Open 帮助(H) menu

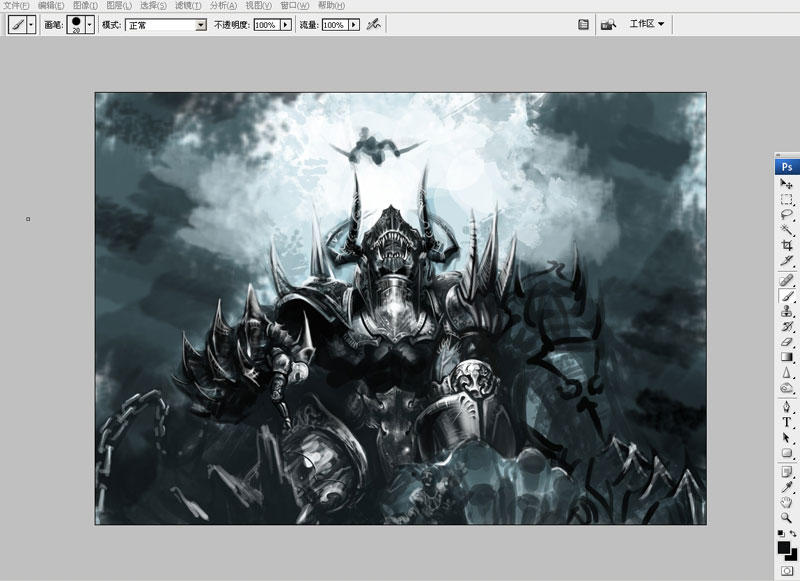coord(331,6)
